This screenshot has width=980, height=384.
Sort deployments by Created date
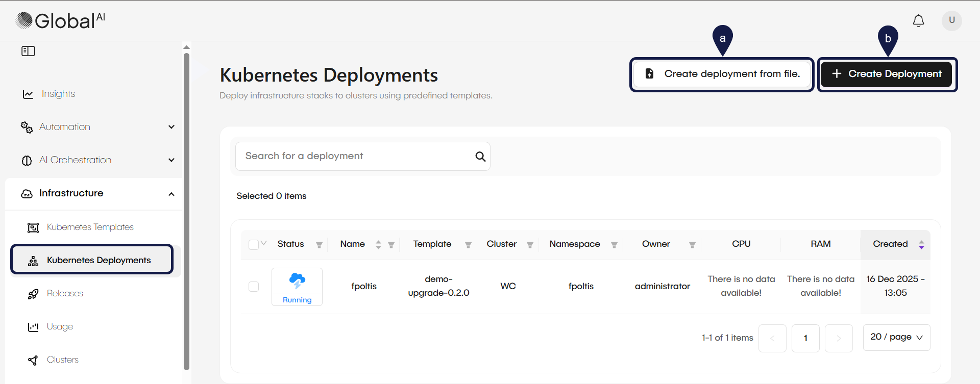click(921, 244)
